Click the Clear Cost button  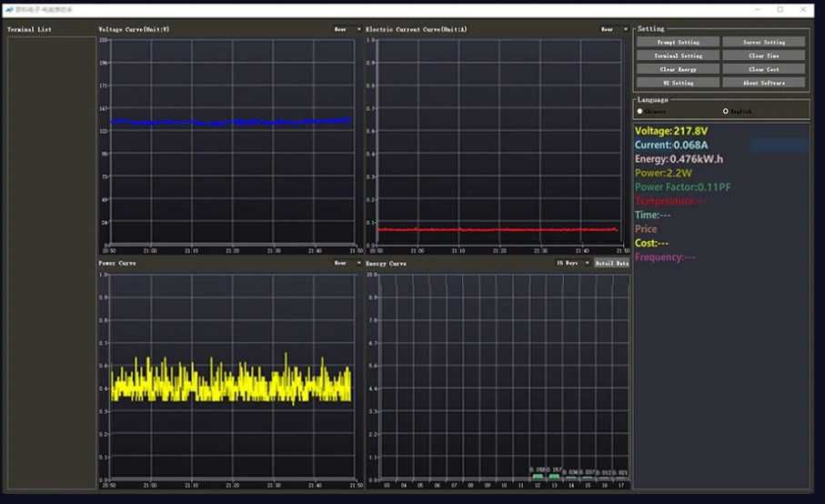pos(763,69)
